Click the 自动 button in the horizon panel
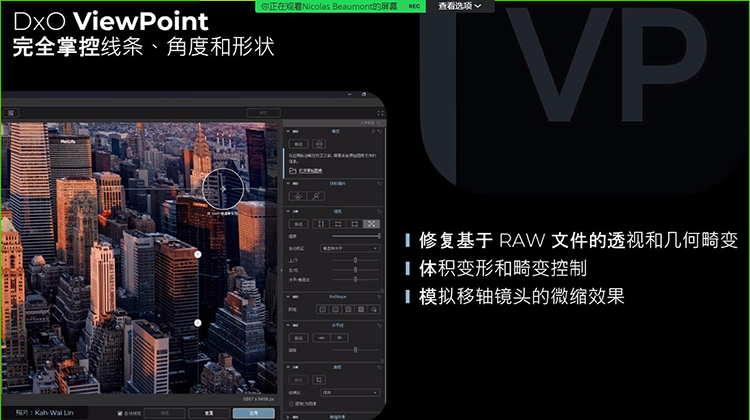 pyautogui.click(x=298, y=338)
